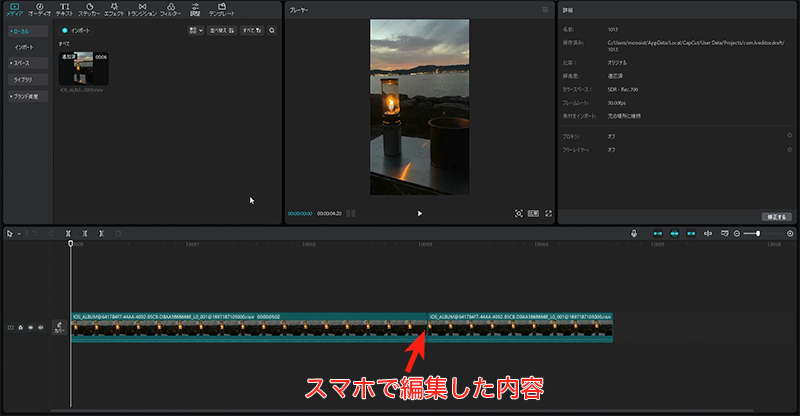Image resolution: width=800 pixels, height=416 pixels.
Task: Click the delete-right trim icon
Action: (x=102, y=233)
